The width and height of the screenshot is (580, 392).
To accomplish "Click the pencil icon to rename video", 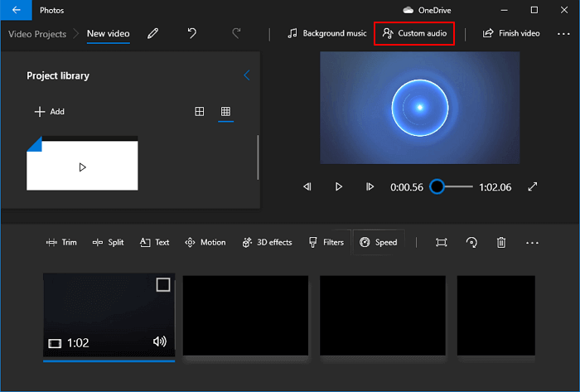I will [152, 34].
